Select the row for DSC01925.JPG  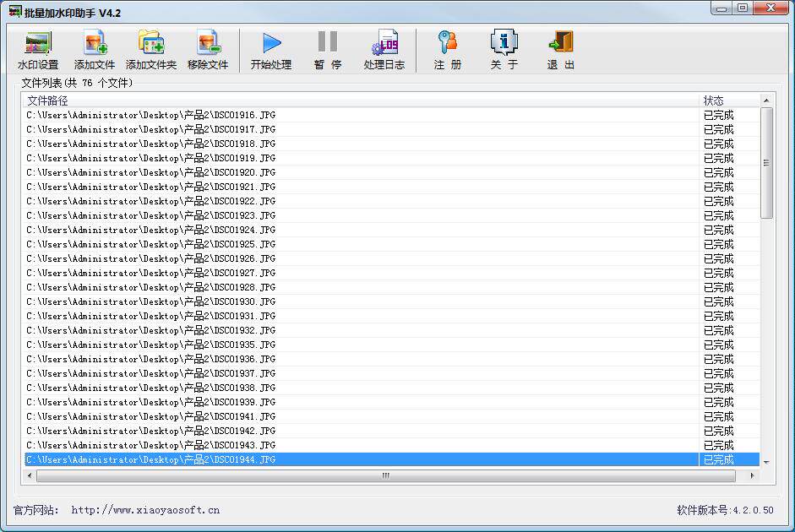[392, 244]
